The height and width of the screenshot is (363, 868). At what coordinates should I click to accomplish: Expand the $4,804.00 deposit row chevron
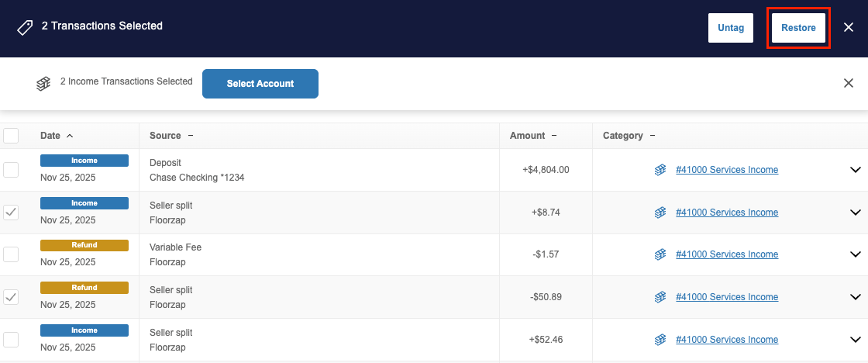(856, 170)
